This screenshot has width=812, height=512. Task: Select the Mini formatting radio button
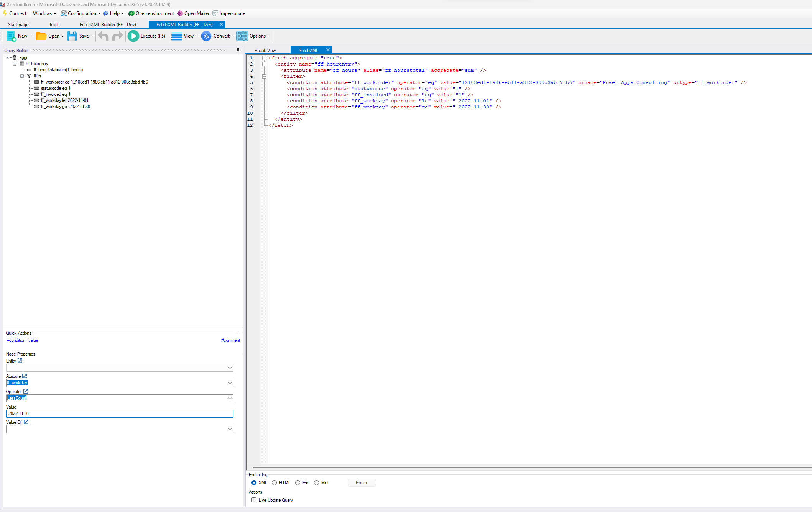point(316,483)
